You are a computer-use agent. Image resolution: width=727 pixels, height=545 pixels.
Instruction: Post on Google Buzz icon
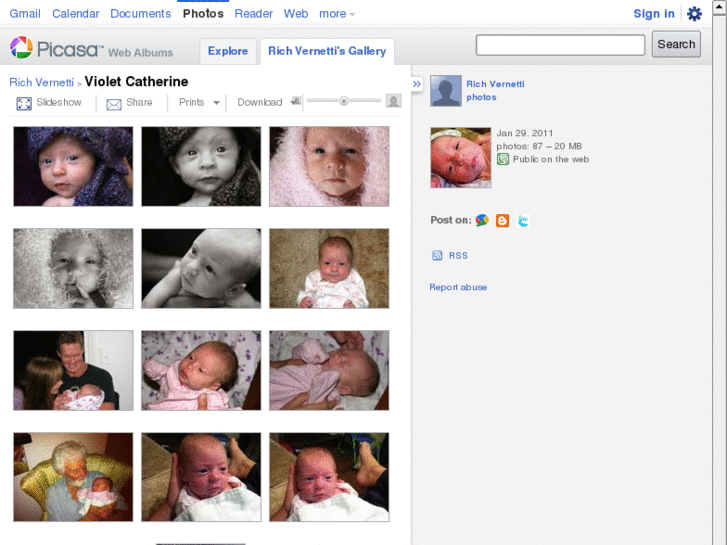click(x=482, y=220)
